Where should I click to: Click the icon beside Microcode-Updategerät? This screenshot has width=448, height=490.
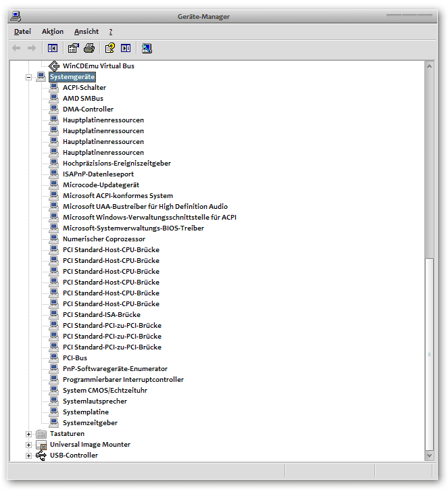54,185
